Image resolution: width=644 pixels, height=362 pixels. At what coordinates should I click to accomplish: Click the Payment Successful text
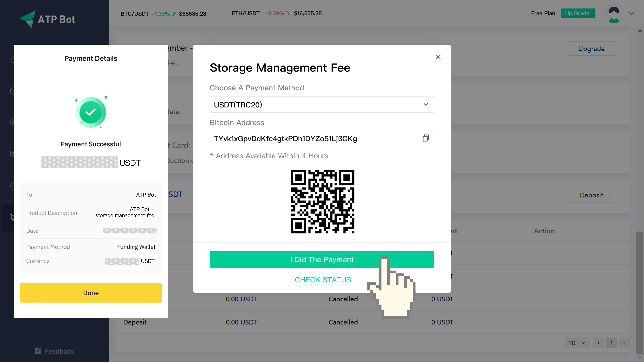[x=91, y=144]
